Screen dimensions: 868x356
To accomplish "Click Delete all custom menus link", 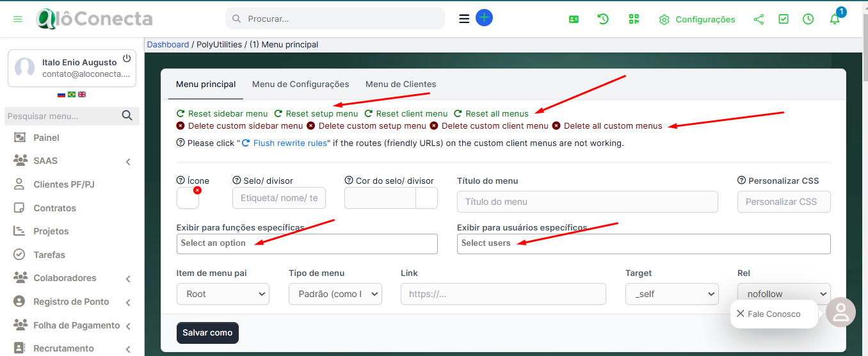I will 607,125.
